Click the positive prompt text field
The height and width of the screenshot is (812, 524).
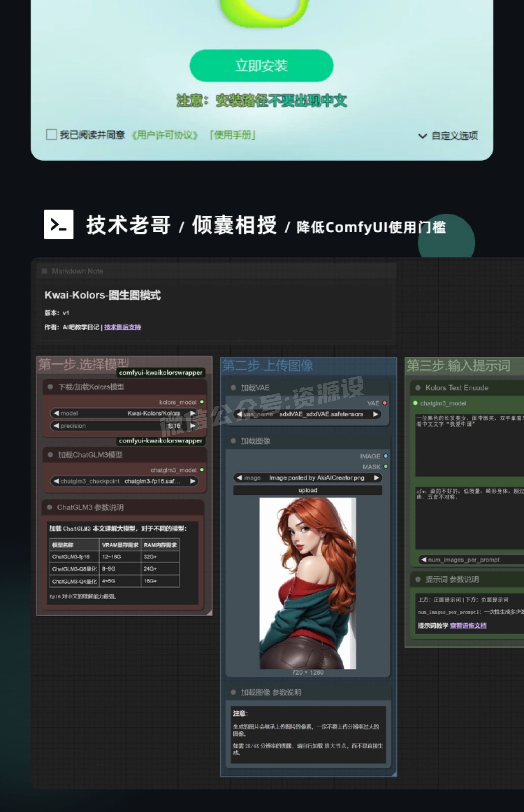(469, 445)
